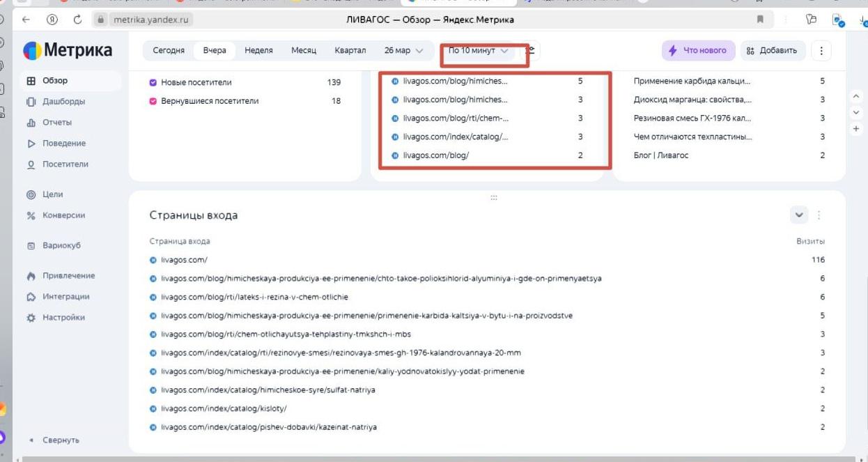Viewport: 868px width, 462px height.
Task: Select the Вчера period option
Action: tap(215, 51)
